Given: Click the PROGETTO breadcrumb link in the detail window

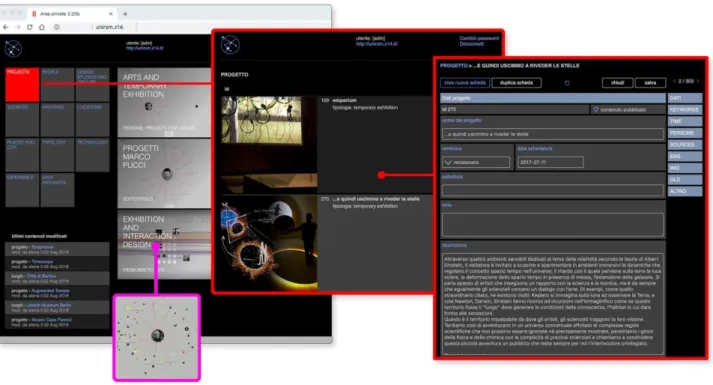Looking at the screenshot, I should [453, 65].
